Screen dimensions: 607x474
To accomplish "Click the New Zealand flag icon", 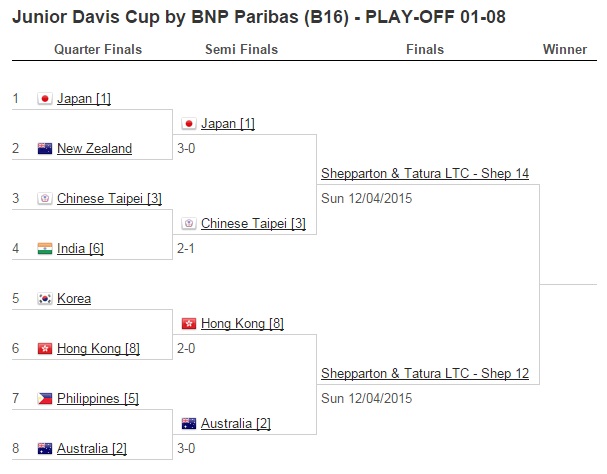I will [45, 148].
